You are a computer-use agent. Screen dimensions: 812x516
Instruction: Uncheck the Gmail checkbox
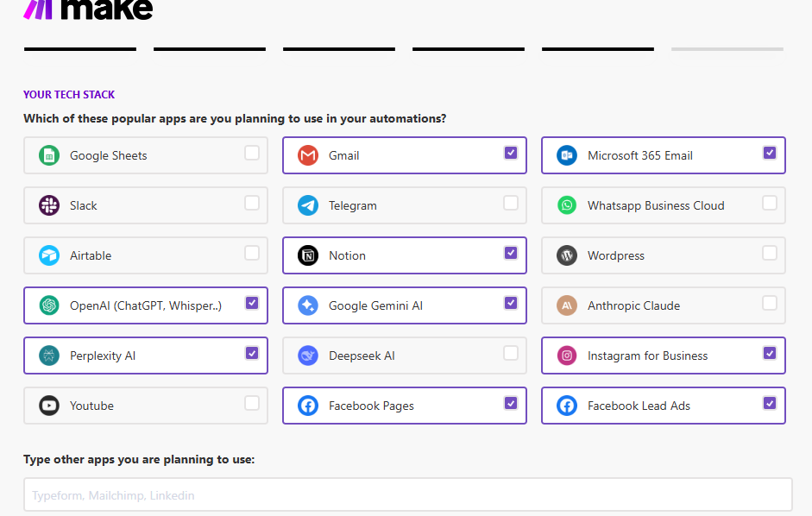click(511, 153)
